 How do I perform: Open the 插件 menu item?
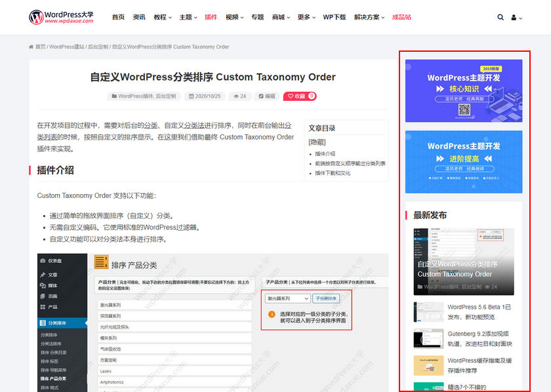(x=211, y=17)
